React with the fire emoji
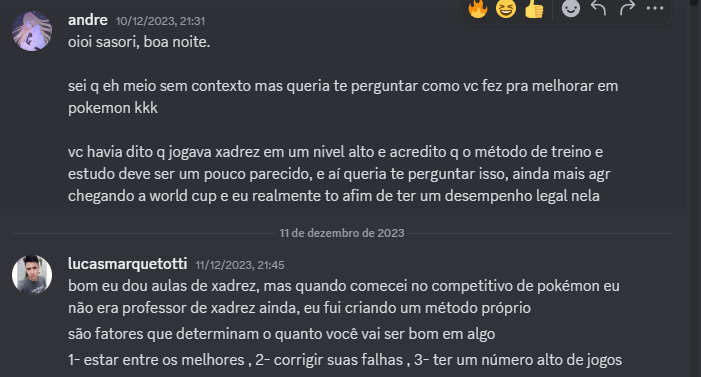This screenshot has height=377, width=701. (x=477, y=8)
